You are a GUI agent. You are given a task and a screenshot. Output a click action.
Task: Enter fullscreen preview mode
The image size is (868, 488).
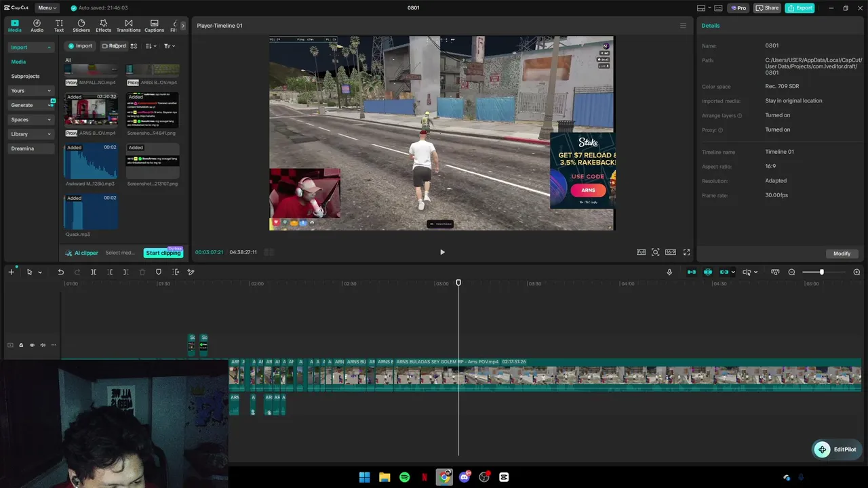point(686,252)
